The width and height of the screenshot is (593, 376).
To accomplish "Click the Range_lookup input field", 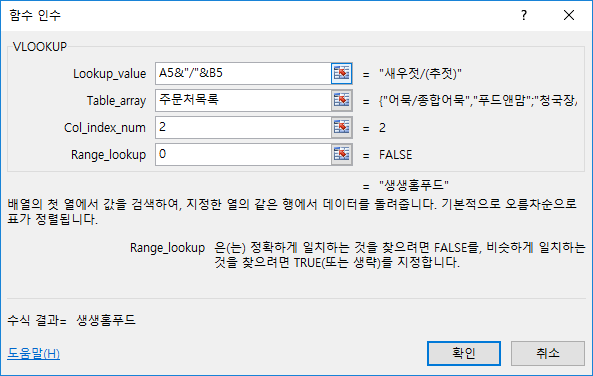I will (243, 154).
